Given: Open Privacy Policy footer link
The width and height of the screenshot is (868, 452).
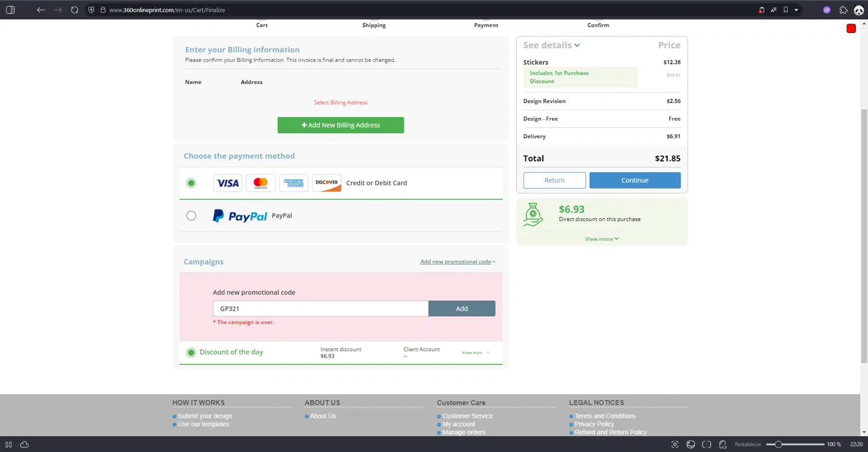Looking at the screenshot, I should [x=594, y=424].
